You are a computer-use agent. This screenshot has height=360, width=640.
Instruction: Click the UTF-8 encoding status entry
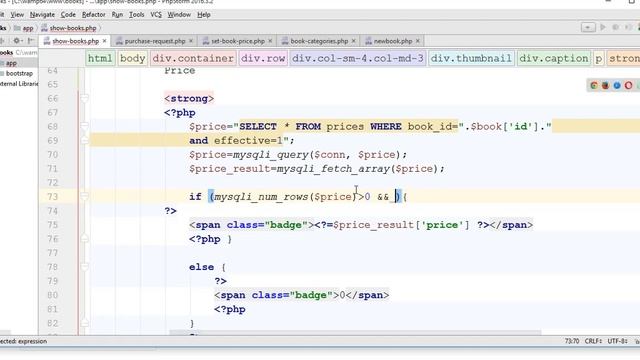[618, 341]
